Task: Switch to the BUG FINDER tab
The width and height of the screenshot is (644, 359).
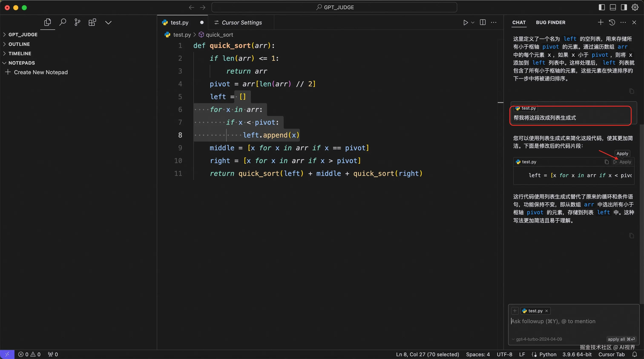Action: (550, 23)
